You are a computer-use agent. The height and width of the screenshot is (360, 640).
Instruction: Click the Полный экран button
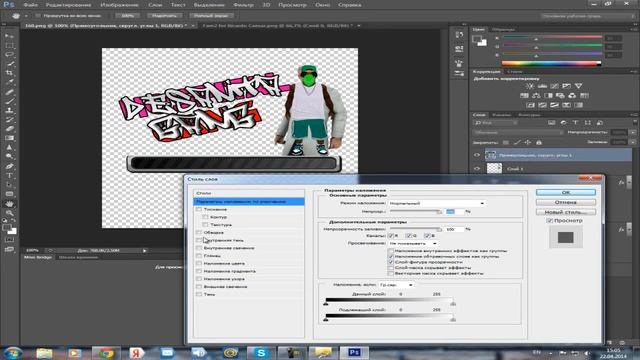pyautogui.click(x=211, y=16)
